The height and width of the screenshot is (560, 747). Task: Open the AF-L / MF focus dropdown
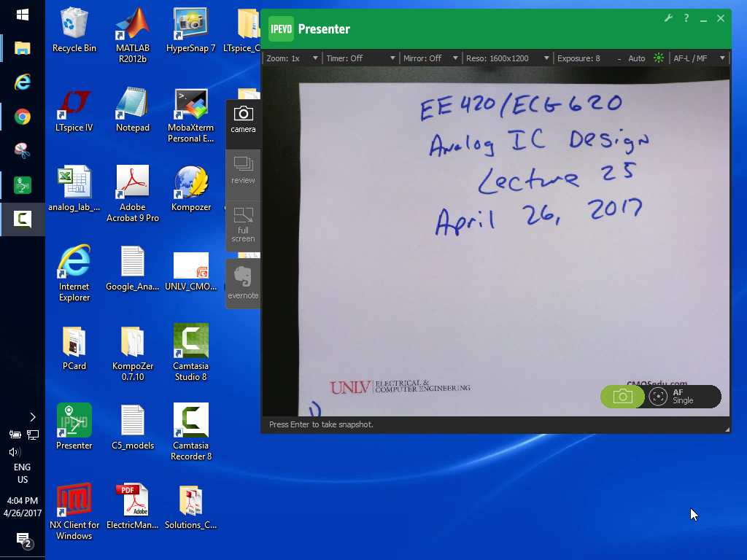[699, 58]
